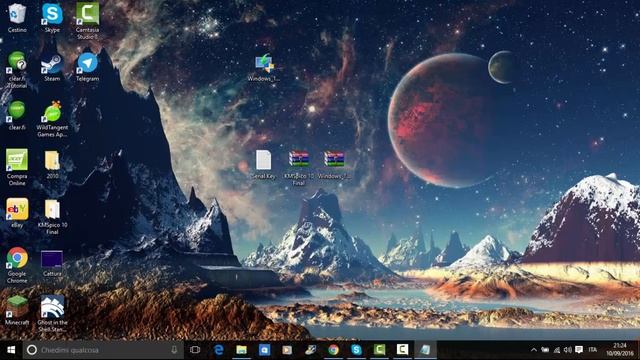Open the Action Center notifications icon
The width and height of the screenshot is (640, 360).
pyautogui.click(x=579, y=350)
